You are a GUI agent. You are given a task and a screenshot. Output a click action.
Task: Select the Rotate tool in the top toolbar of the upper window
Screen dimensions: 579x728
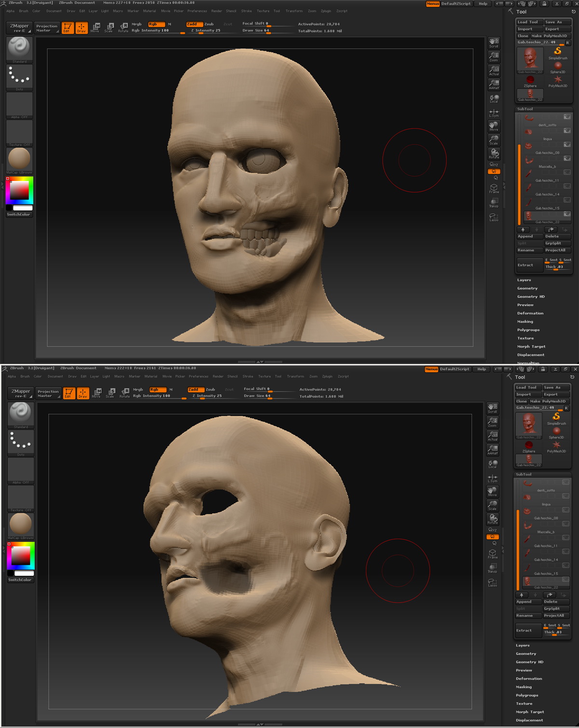[x=123, y=28]
